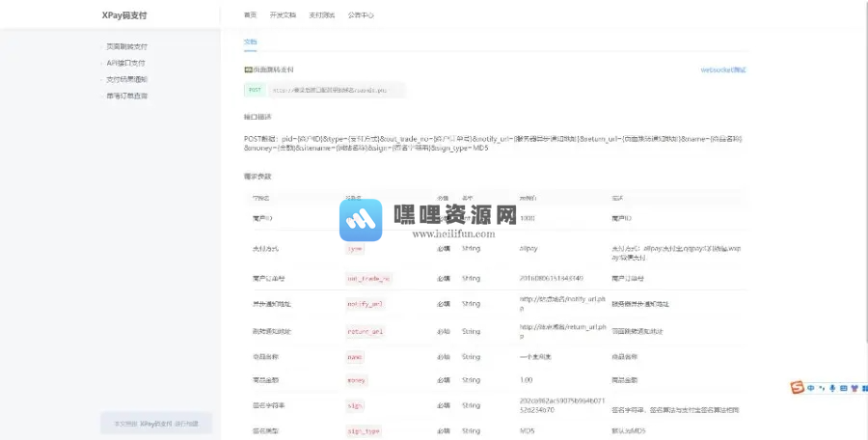
Task: Click the money parameter code tag
Action: (x=357, y=380)
